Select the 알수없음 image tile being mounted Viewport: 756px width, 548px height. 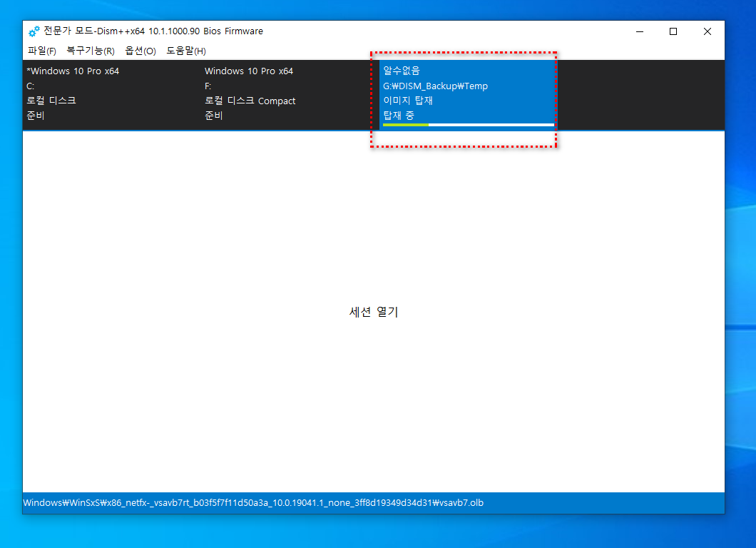(468, 95)
